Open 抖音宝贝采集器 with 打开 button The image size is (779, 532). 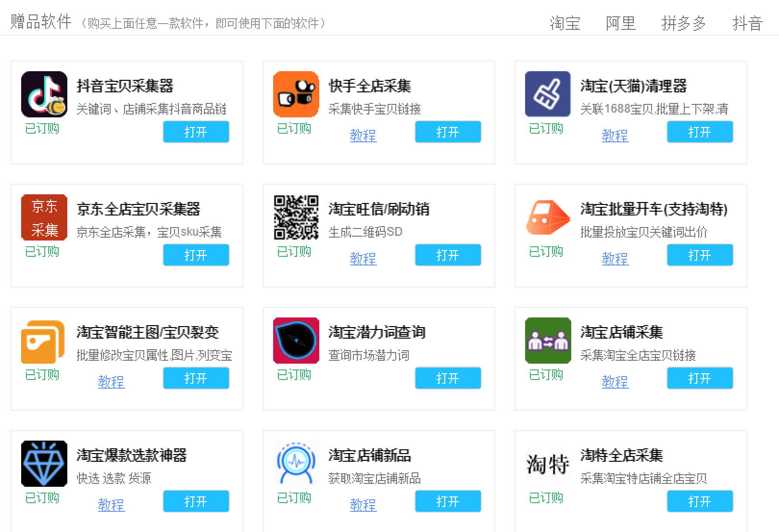pos(196,132)
